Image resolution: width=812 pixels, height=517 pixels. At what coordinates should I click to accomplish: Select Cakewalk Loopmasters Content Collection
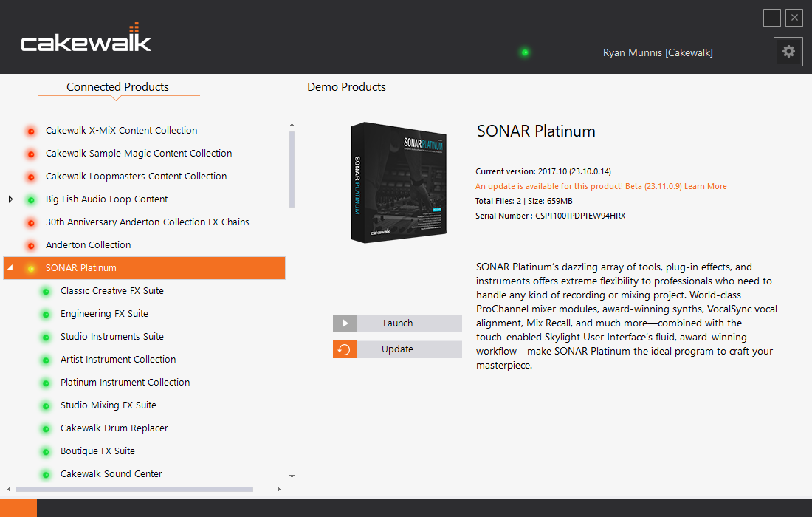136,177
